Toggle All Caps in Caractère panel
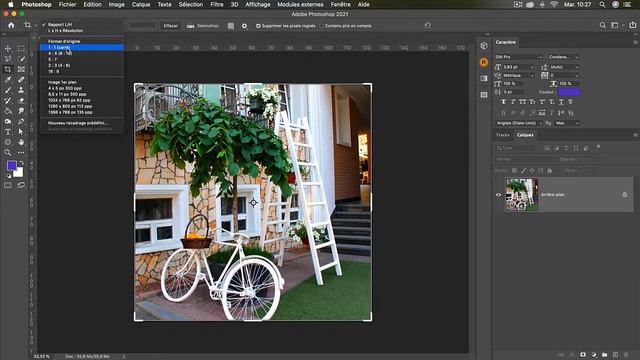Image resolution: width=640 pixels, height=360 pixels. (522, 102)
